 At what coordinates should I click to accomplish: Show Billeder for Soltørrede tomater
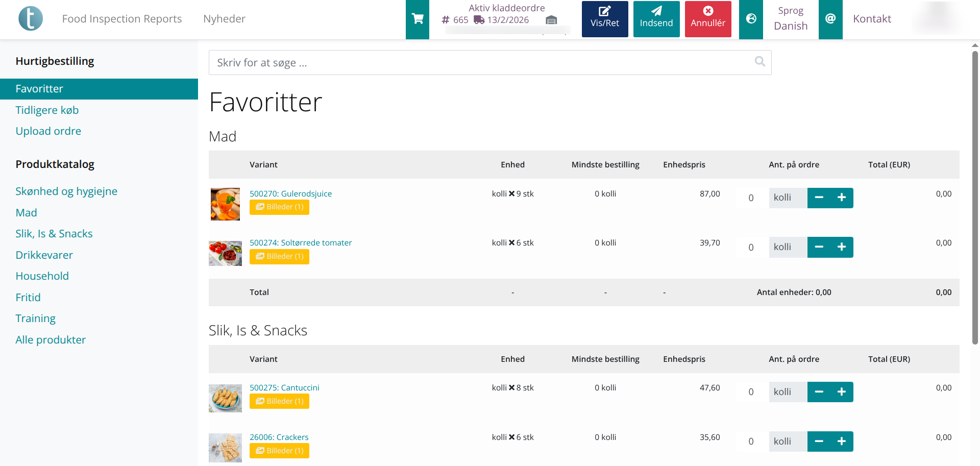[x=279, y=256]
